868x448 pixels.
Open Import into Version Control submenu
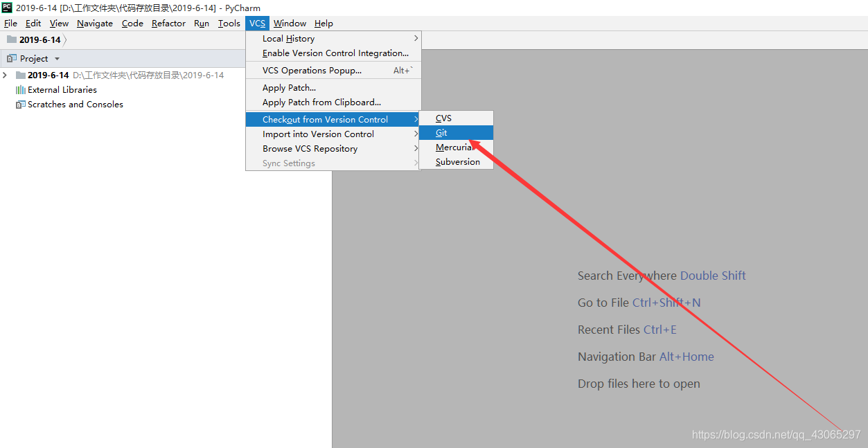[333, 134]
